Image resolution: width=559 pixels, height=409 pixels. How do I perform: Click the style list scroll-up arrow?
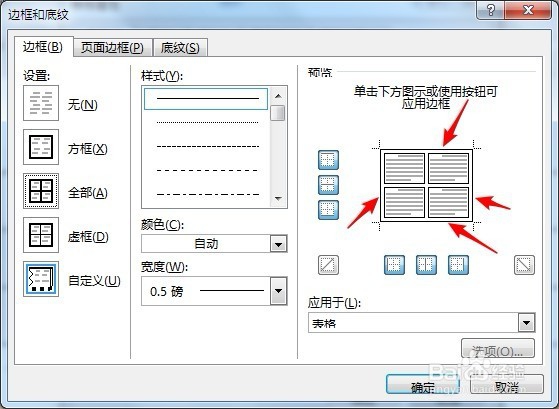pos(278,96)
